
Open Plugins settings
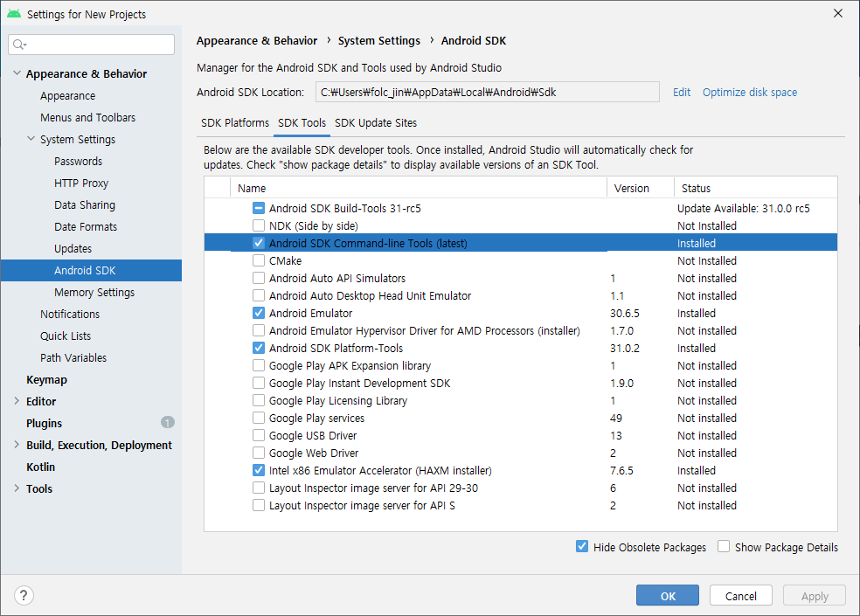tap(44, 423)
